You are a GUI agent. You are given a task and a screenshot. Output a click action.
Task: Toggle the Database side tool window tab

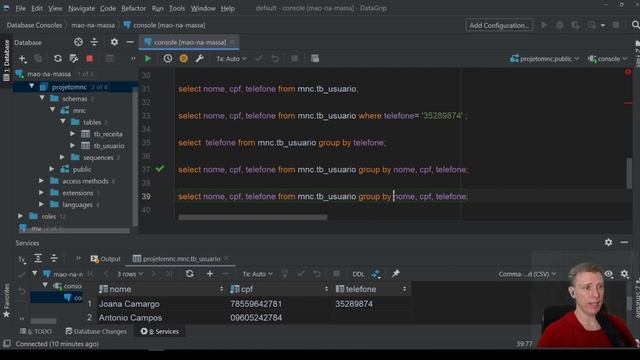7,60
